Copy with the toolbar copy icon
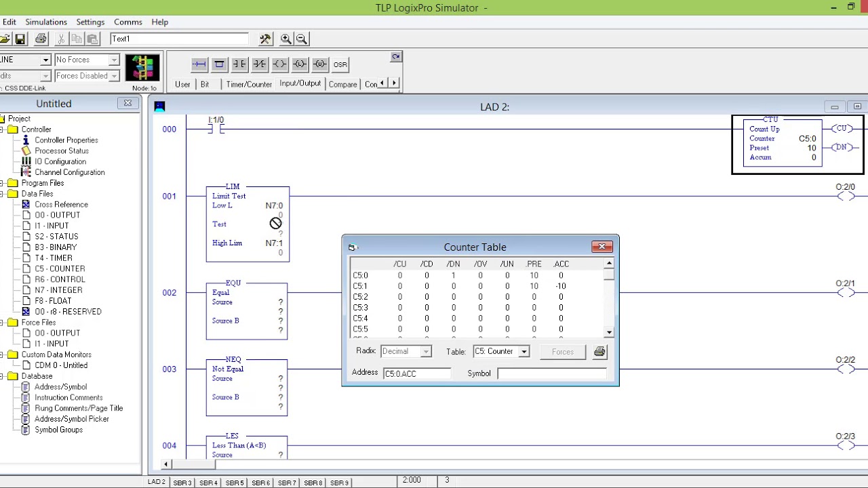Image resolution: width=868 pixels, height=488 pixels. tap(77, 39)
